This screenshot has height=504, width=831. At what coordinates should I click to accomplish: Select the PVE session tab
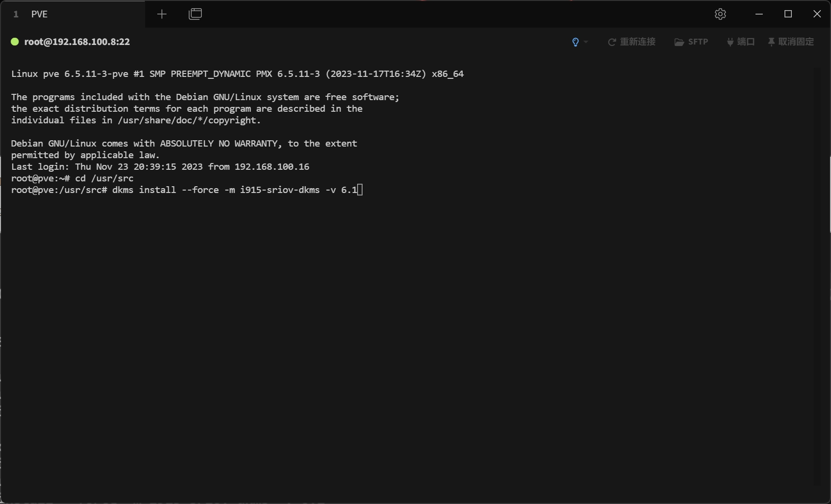(x=73, y=14)
